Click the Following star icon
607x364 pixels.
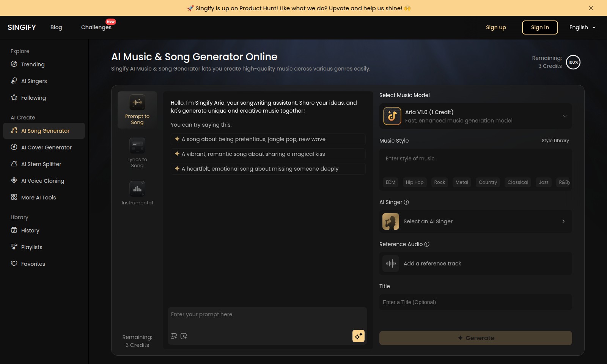point(14,97)
